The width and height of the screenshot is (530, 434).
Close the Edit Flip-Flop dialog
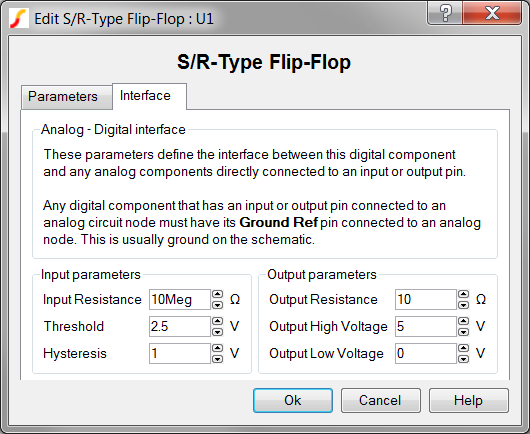tap(492, 13)
